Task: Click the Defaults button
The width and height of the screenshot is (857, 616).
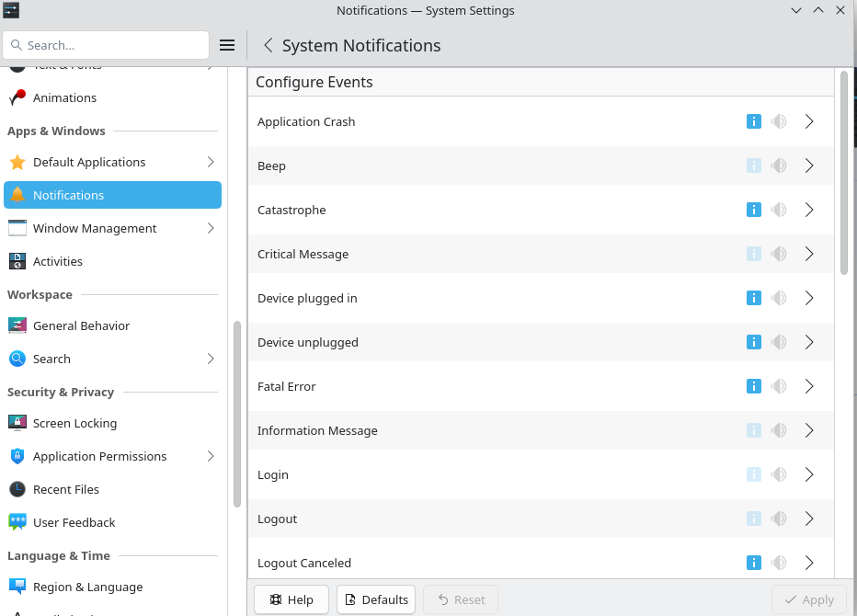Action: 376,599
